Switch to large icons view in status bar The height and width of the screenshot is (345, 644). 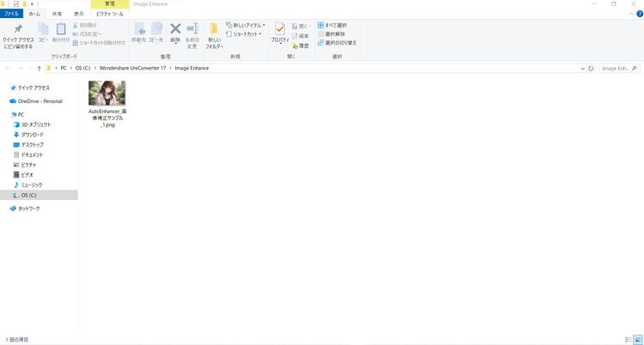point(637,340)
